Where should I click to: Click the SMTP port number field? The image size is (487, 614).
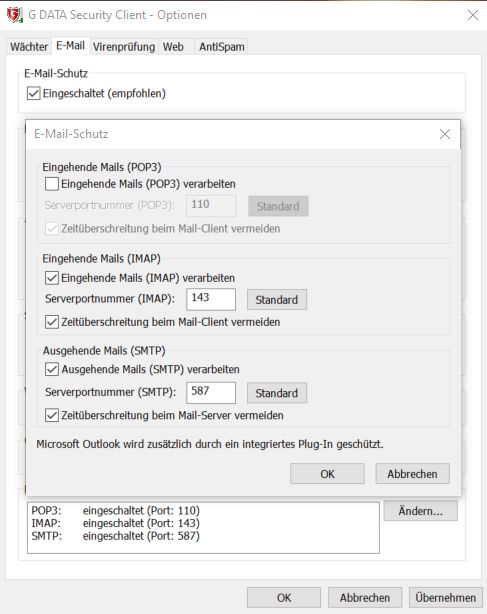(x=211, y=393)
